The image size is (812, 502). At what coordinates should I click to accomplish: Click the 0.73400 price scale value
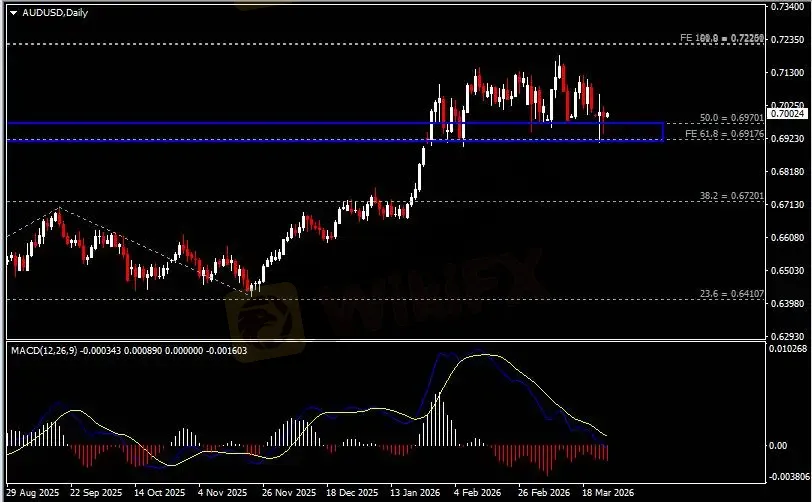(x=788, y=7)
